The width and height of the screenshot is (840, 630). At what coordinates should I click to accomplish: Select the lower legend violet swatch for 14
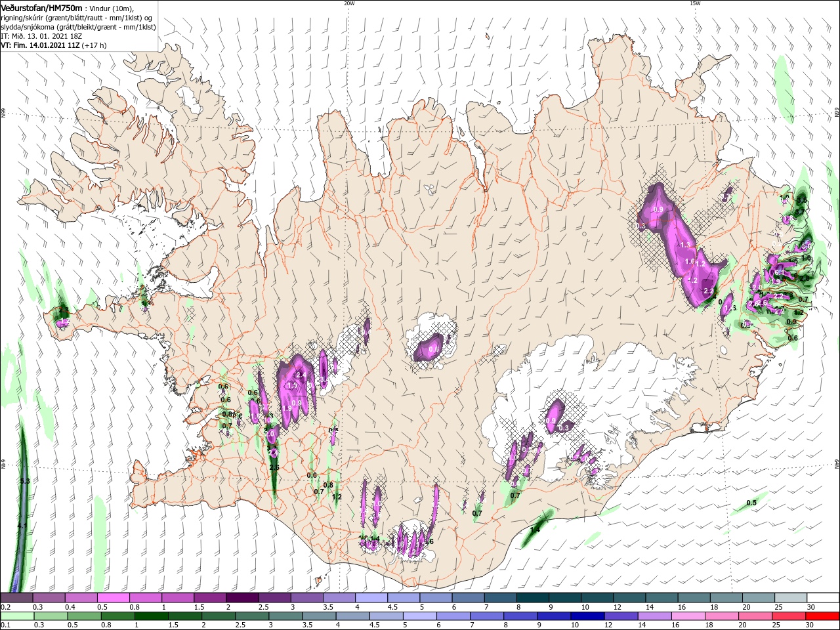(655, 616)
